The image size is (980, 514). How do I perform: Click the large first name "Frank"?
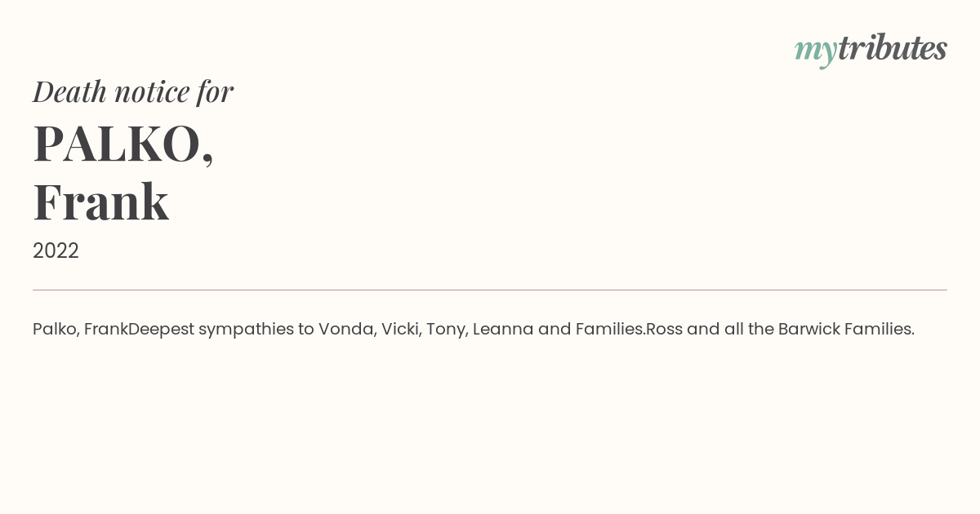(101, 202)
